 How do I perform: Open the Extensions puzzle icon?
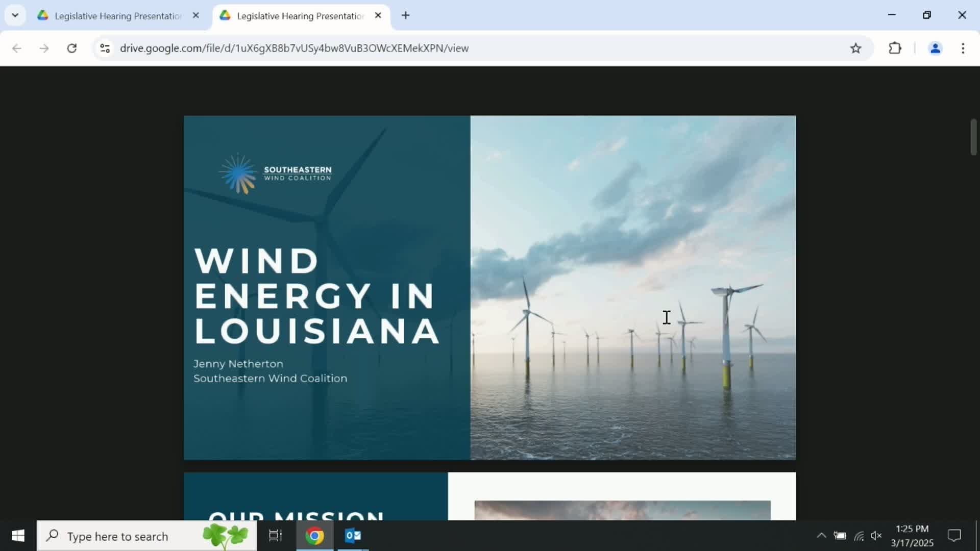[895, 48]
